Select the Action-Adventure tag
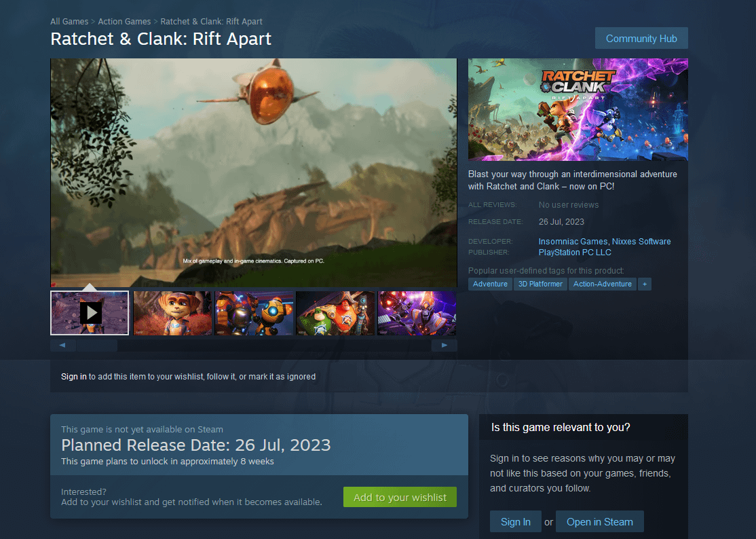This screenshot has width=756, height=539. click(602, 284)
